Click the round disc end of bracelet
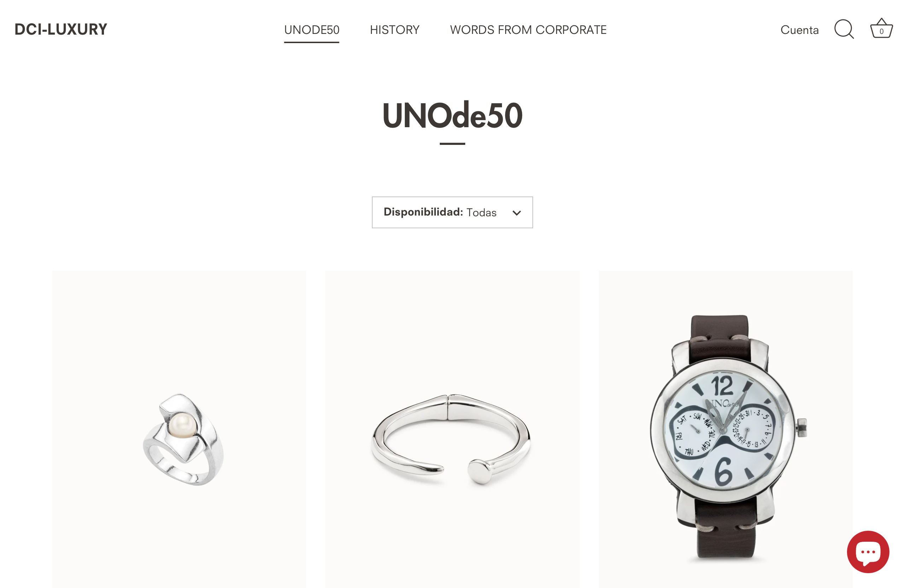The width and height of the screenshot is (905, 588). click(x=480, y=471)
